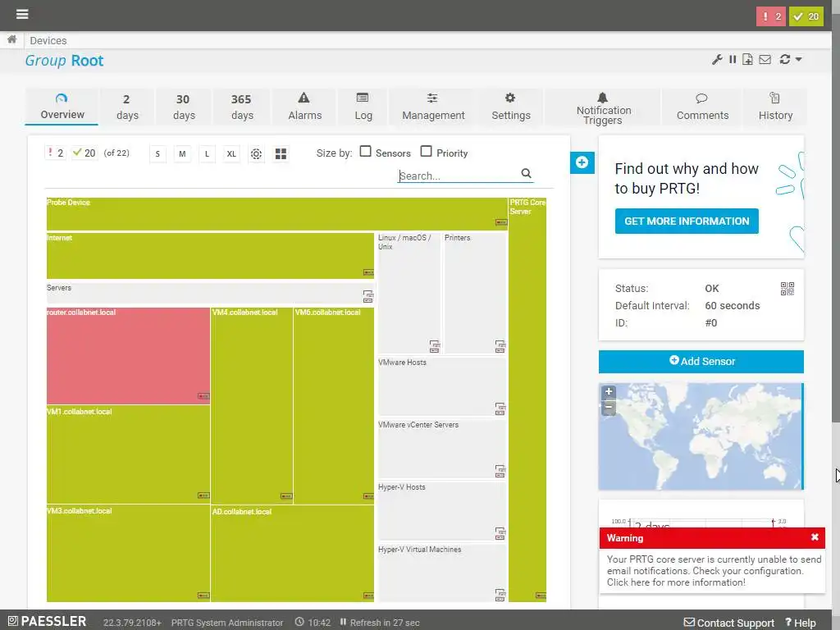The width and height of the screenshot is (840, 630).
Task: Select M view size
Action: click(x=182, y=153)
